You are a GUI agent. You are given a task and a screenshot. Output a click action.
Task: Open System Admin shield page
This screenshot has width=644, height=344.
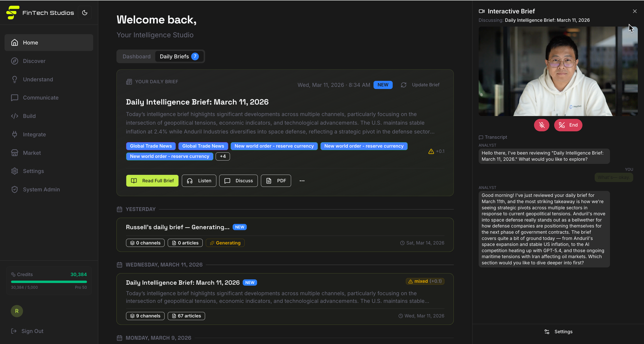pos(15,189)
